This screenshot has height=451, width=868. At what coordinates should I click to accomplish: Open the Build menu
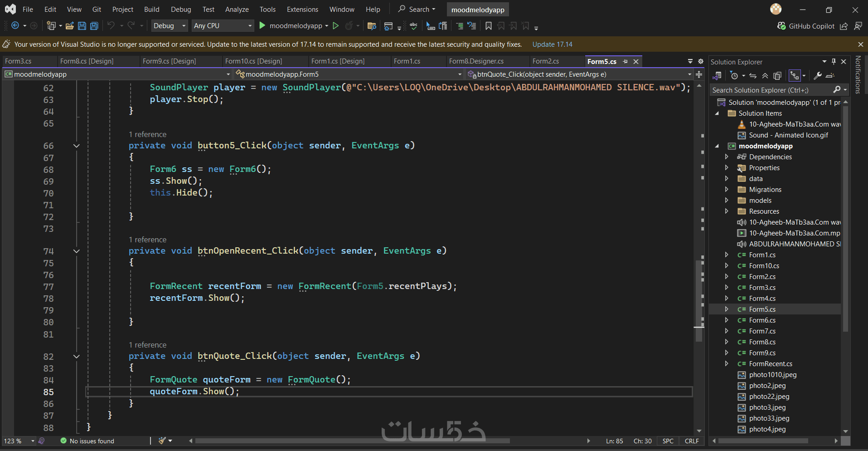pos(152,10)
